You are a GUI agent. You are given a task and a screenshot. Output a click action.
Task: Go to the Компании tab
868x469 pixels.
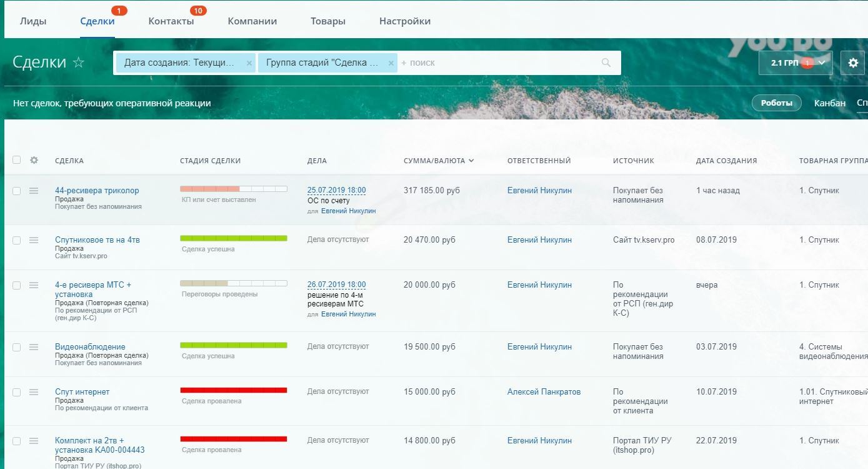[252, 21]
